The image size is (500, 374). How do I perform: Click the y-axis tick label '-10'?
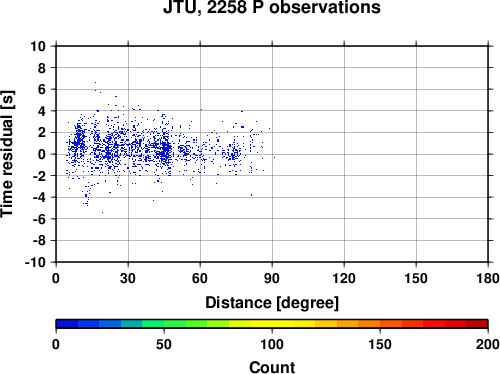(36, 262)
